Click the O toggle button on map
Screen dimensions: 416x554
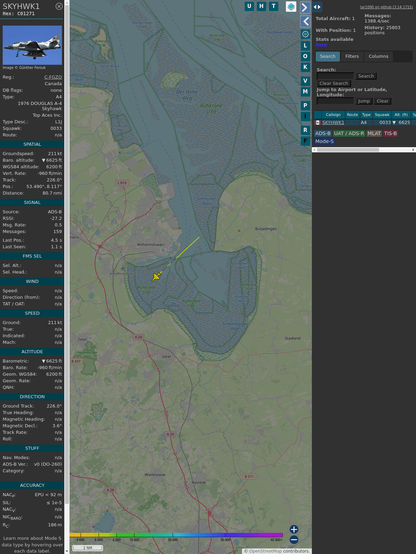point(305,56)
